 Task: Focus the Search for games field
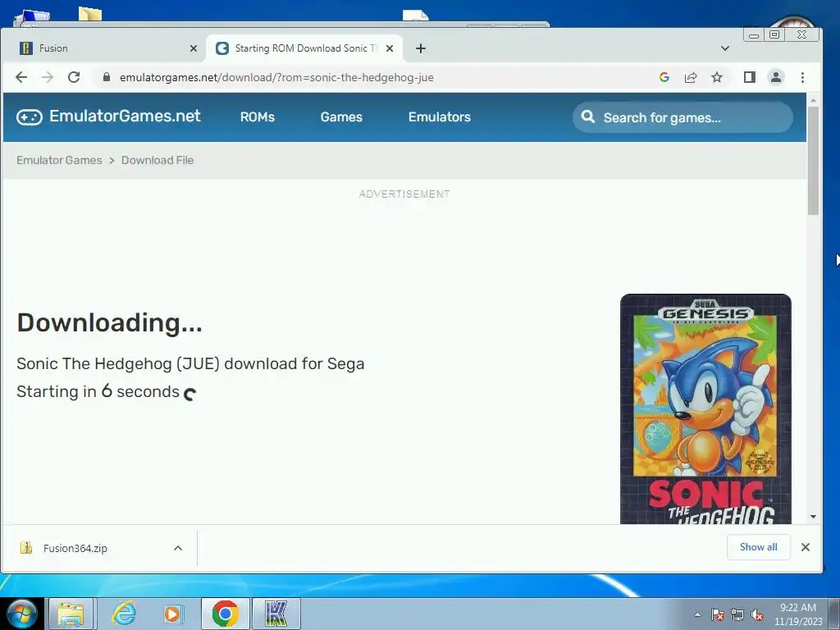tap(683, 117)
